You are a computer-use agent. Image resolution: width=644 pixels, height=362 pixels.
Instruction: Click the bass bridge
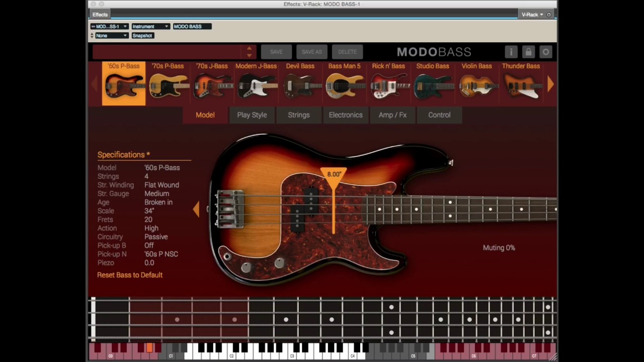pyautogui.click(x=230, y=209)
